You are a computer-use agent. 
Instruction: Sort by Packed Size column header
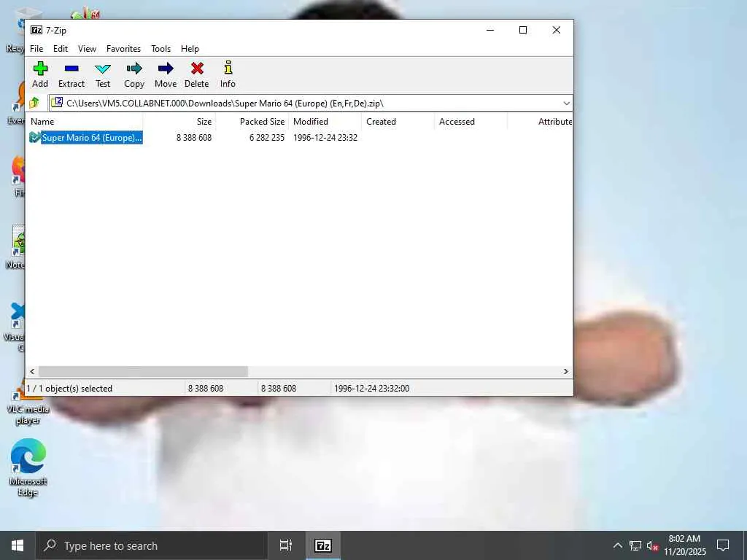click(x=252, y=122)
